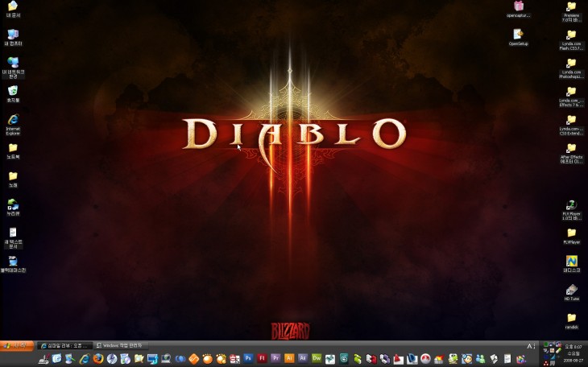Click the Internet Explorer desktop shortcut

(x=13, y=120)
